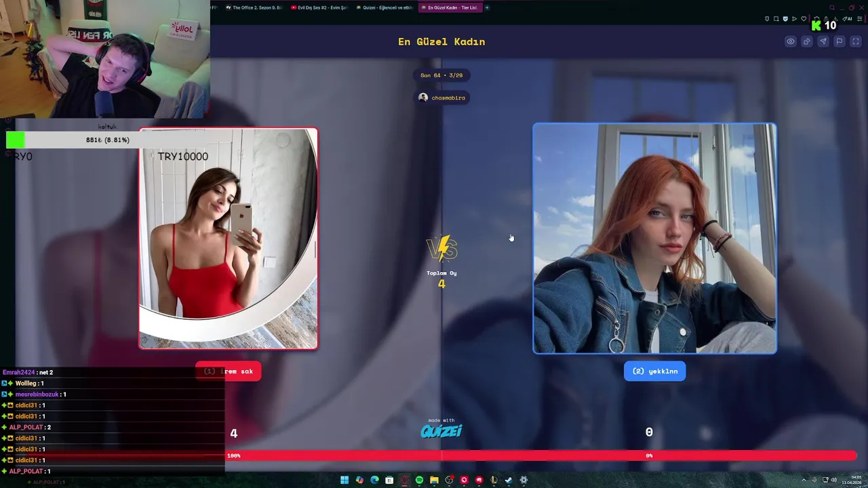This screenshot has height=488, width=868.
Task: Open Spotify from taskbar
Action: 419,480
